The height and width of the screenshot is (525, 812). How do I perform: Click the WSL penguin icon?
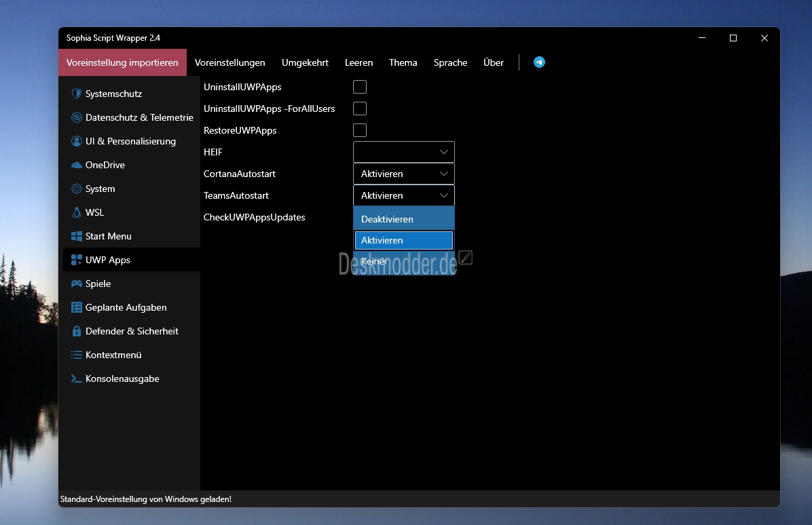77,212
